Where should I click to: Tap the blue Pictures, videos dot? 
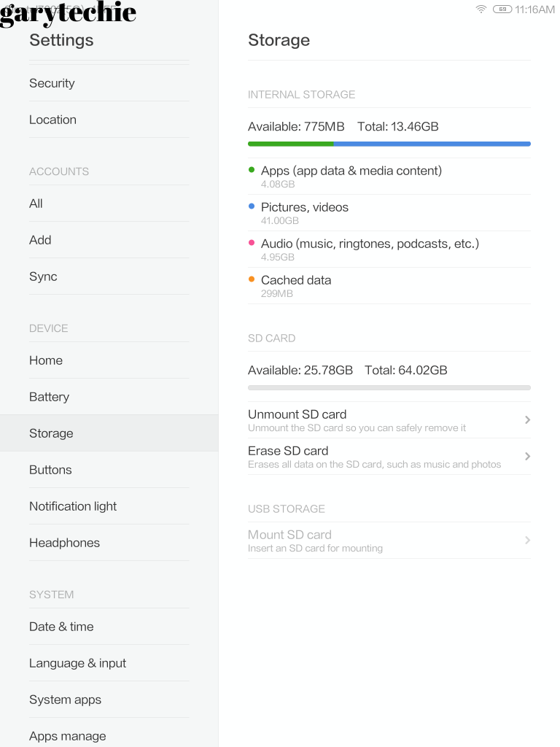pyautogui.click(x=252, y=206)
